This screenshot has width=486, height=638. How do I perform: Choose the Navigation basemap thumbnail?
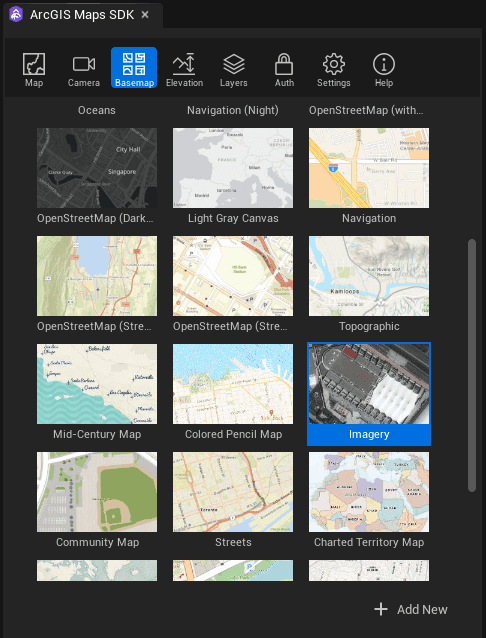pyautogui.click(x=369, y=168)
